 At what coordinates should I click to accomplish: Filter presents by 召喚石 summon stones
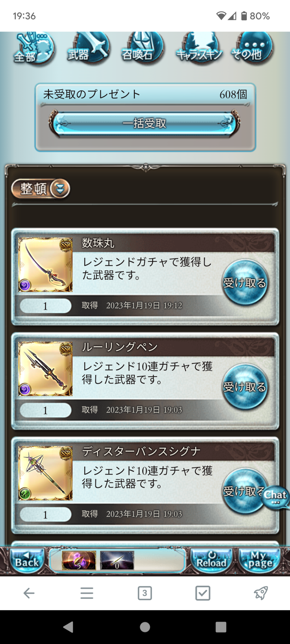(x=143, y=48)
